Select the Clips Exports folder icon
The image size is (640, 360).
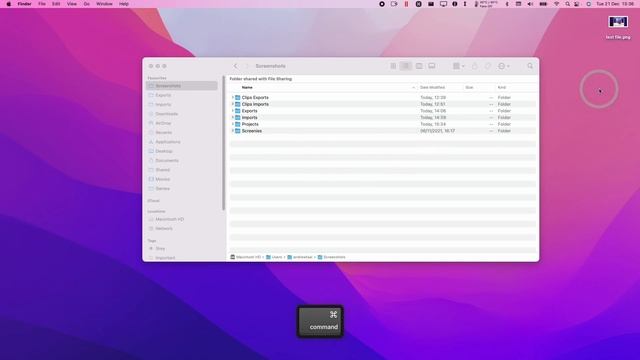238,98
